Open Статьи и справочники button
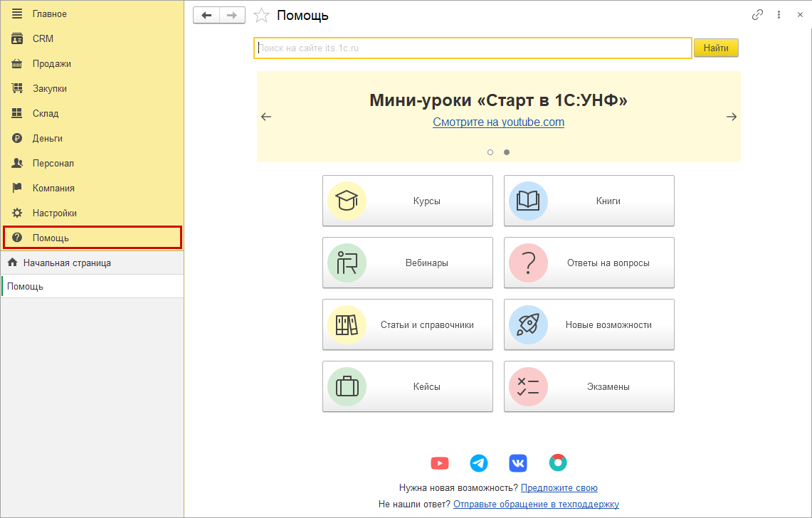The image size is (812, 518). click(408, 324)
